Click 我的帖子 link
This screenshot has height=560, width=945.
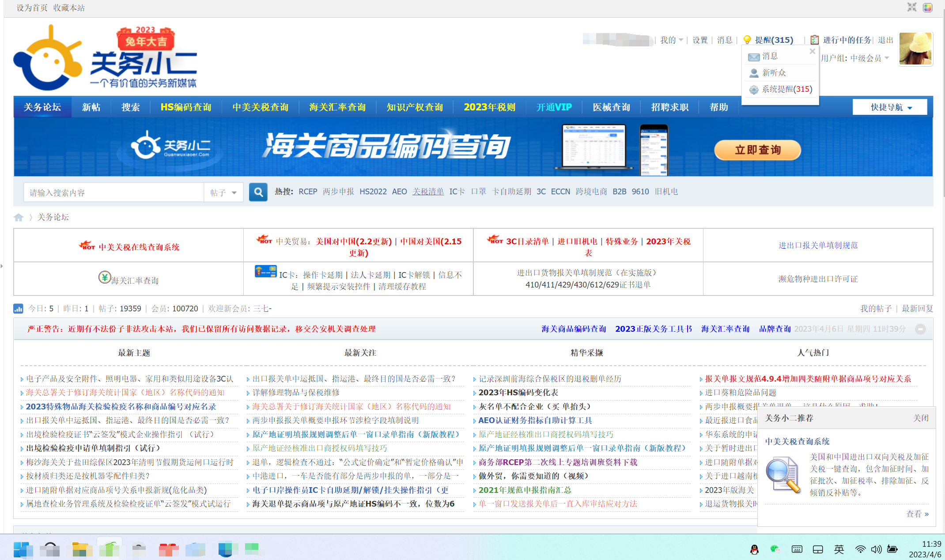876,308
